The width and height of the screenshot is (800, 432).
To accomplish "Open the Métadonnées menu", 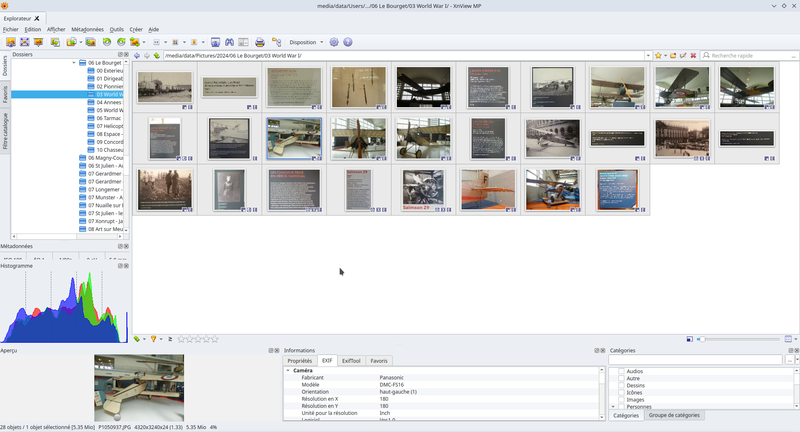I will (x=87, y=29).
